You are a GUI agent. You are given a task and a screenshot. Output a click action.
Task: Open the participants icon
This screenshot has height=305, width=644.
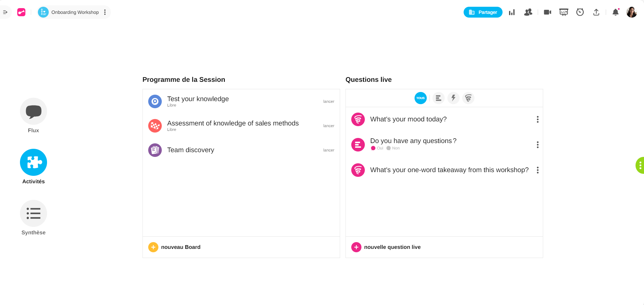point(528,12)
